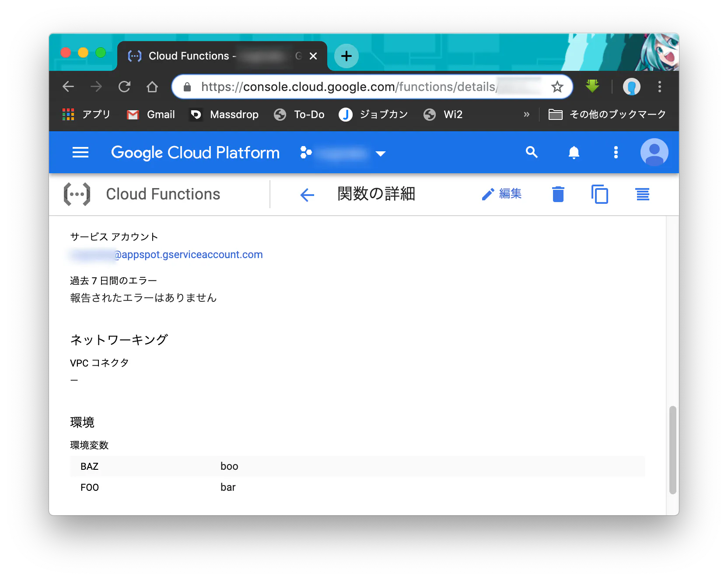
Task: Open function logs with rightmost toolbar icon
Action: point(642,194)
